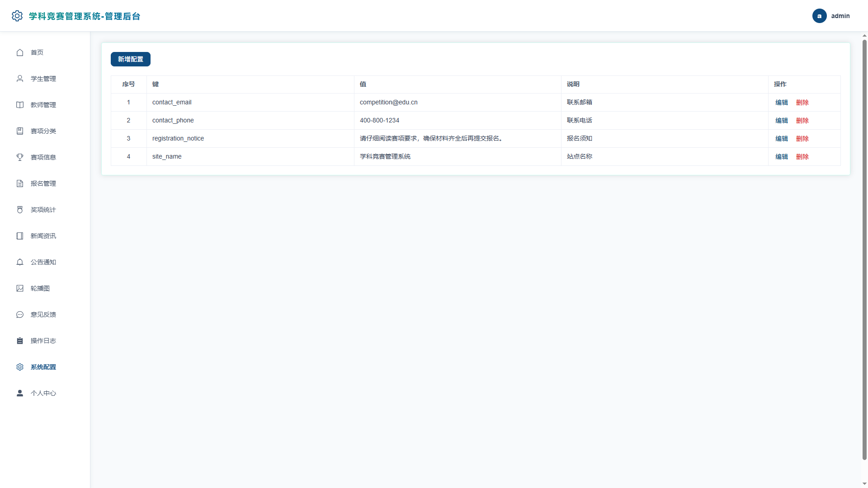Click the book icon beside 教师管理

pos(20,105)
